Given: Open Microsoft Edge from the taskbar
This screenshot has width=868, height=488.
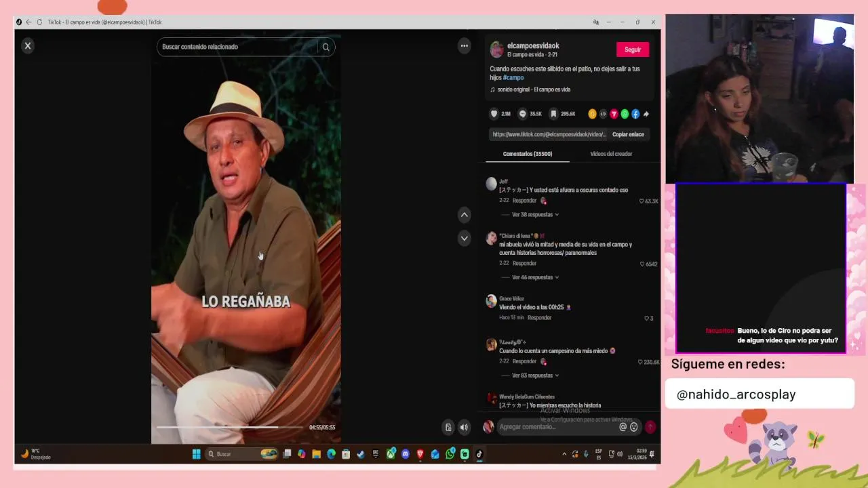Looking at the screenshot, I should [331, 454].
